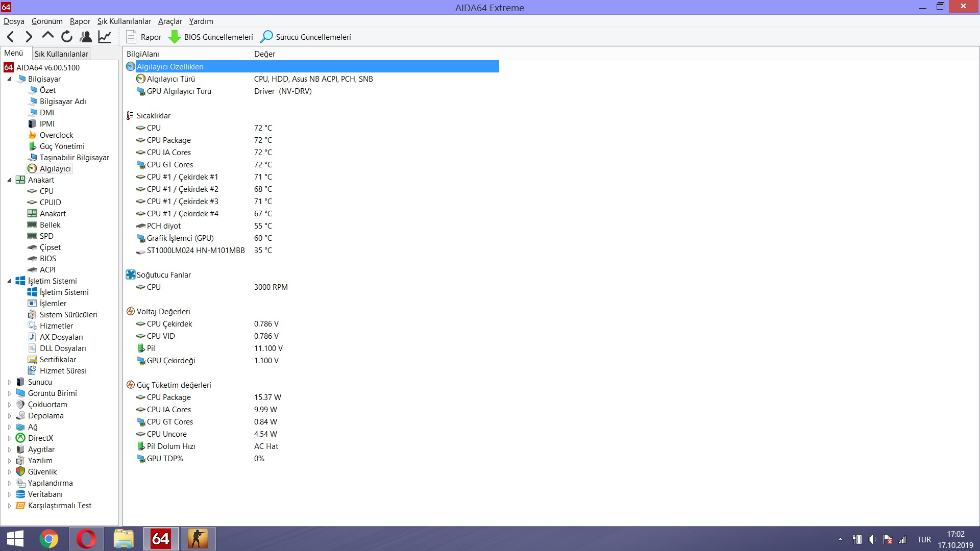Image resolution: width=980 pixels, height=551 pixels.
Task: Open Google Chrome from the taskbar
Action: tap(49, 539)
